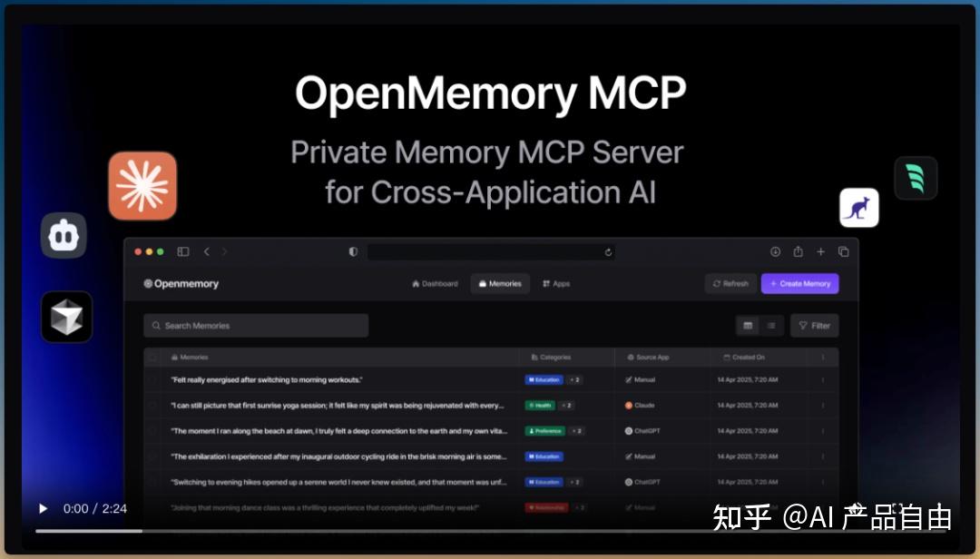Go forward with the browser forward arrow
Viewport: 980px width, 559px height.
coord(224,251)
